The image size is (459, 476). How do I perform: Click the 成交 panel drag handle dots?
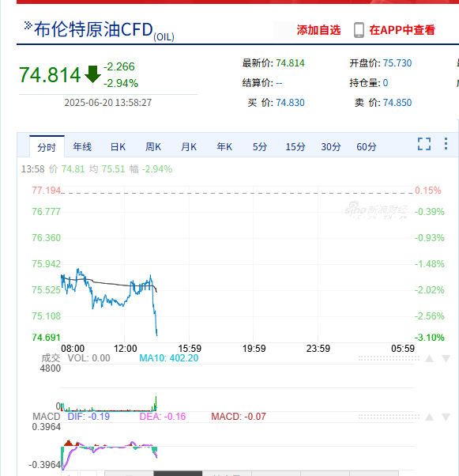pos(389,359)
